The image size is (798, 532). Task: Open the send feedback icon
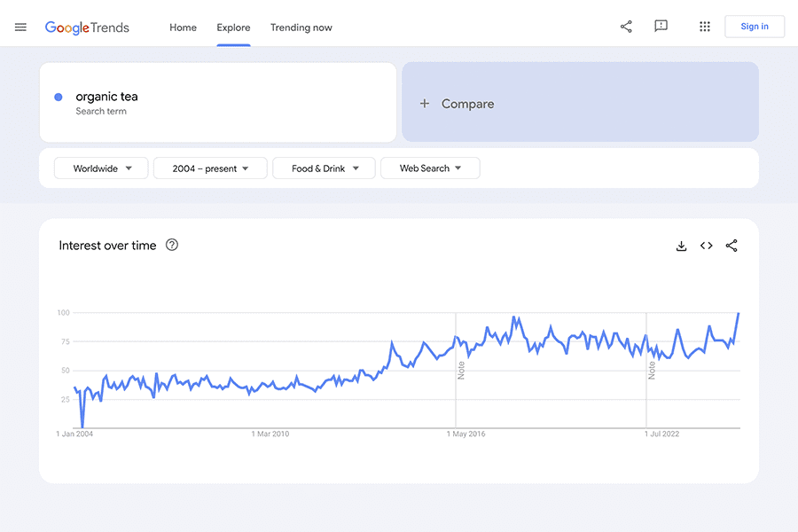click(x=661, y=27)
